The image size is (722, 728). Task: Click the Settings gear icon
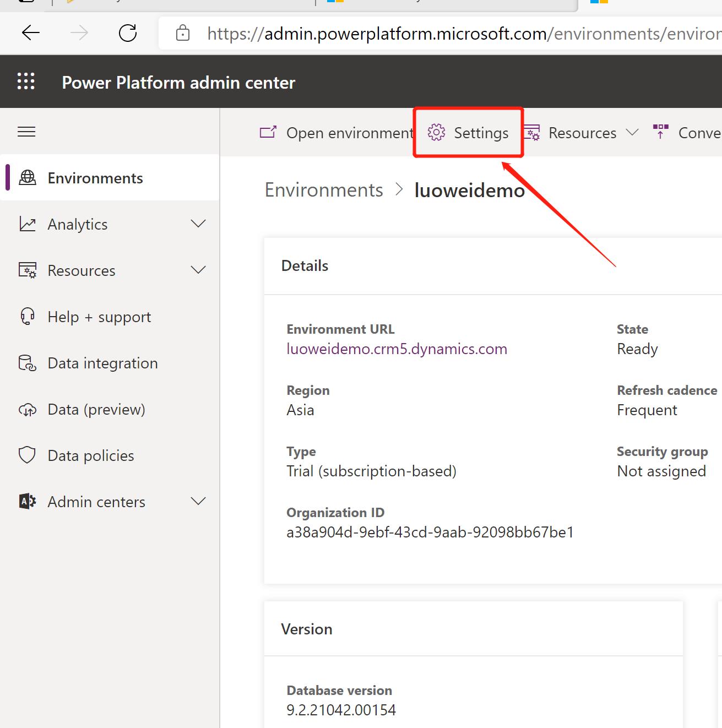tap(436, 132)
